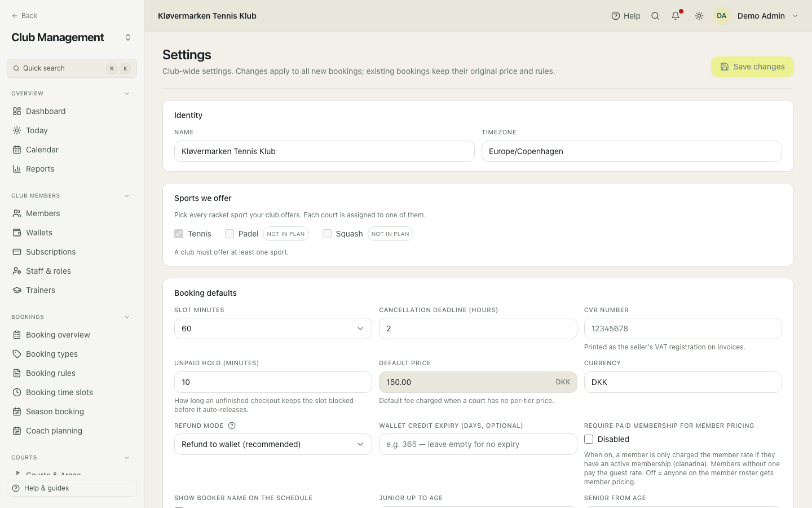Toggle the Tennis sport checkbox
This screenshot has height=508, width=812.
(x=179, y=234)
